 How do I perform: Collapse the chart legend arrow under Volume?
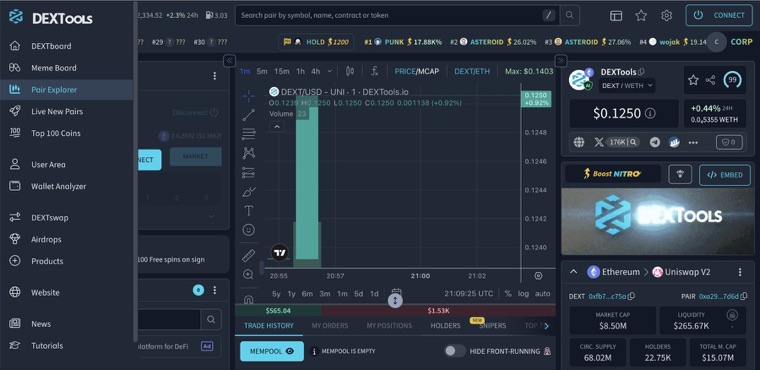pyautogui.click(x=277, y=127)
